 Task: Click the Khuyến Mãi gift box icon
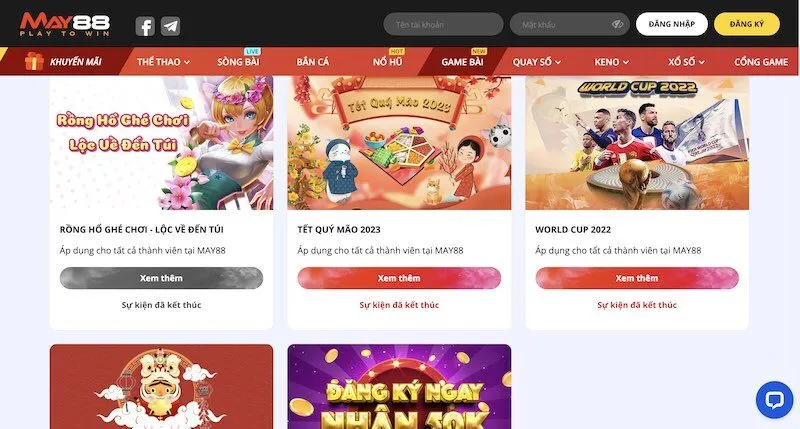[x=34, y=61]
